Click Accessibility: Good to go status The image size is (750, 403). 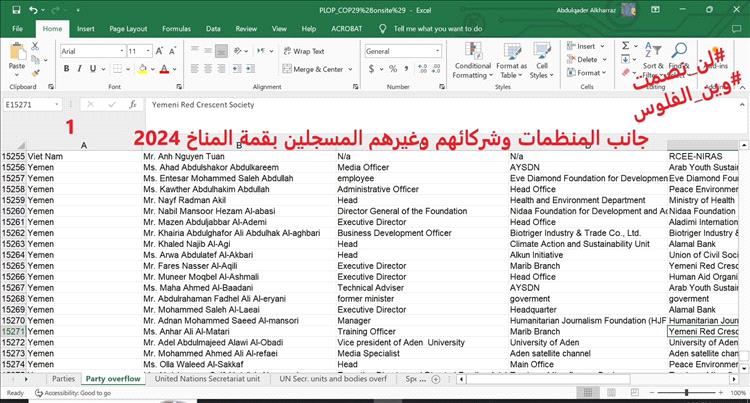pos(73,393)
